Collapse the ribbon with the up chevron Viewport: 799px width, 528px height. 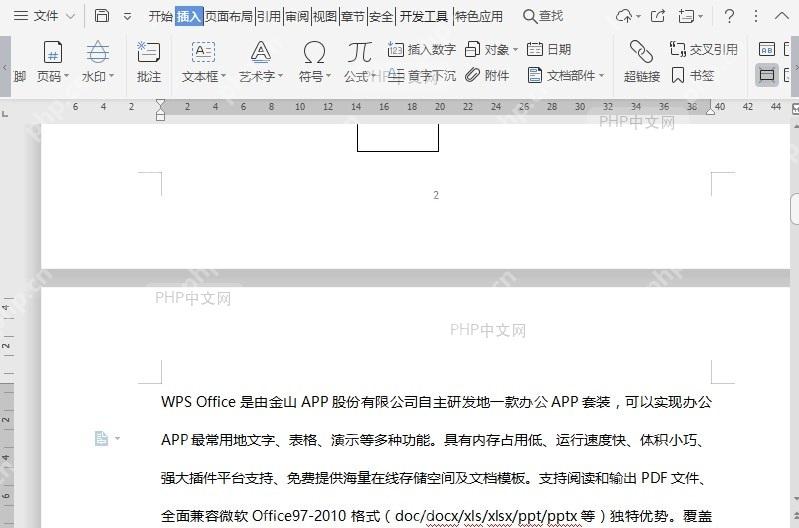pos(782,16)
